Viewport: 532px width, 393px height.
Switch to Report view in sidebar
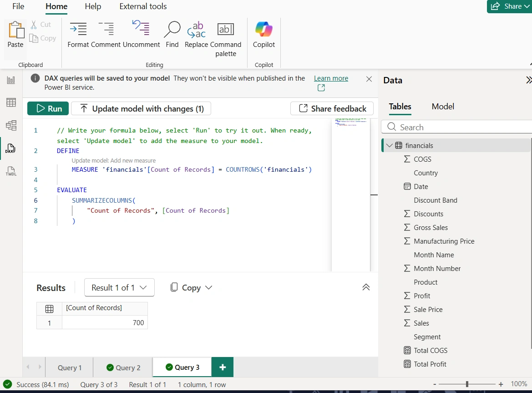11,80
